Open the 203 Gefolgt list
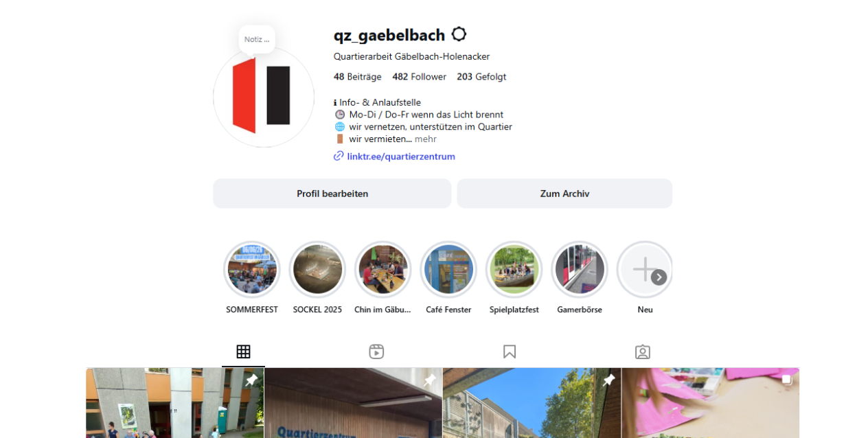This screenshot has height=438, width=868. [x=481, y=77]
